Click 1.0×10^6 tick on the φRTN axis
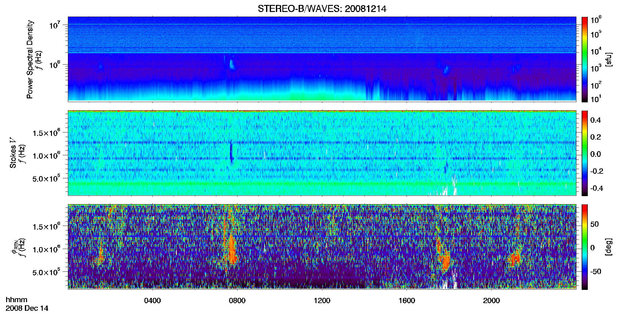Viewport: 644px width, 332px height. pos(46,249)
